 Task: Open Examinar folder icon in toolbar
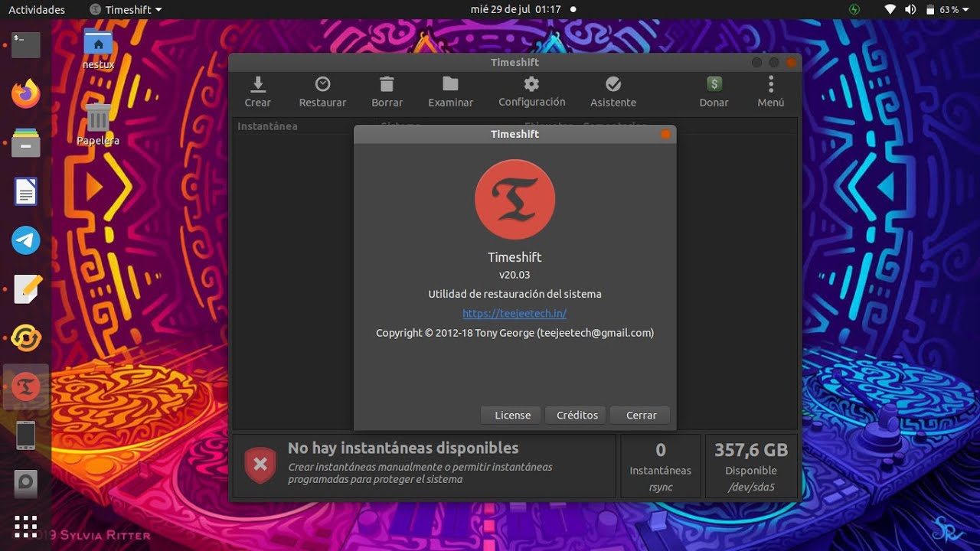(450, 83)
